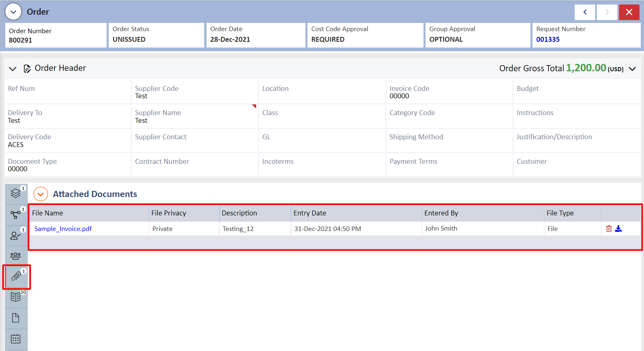Sort by Description column header
644x351 pixels.
click(255, 213)
